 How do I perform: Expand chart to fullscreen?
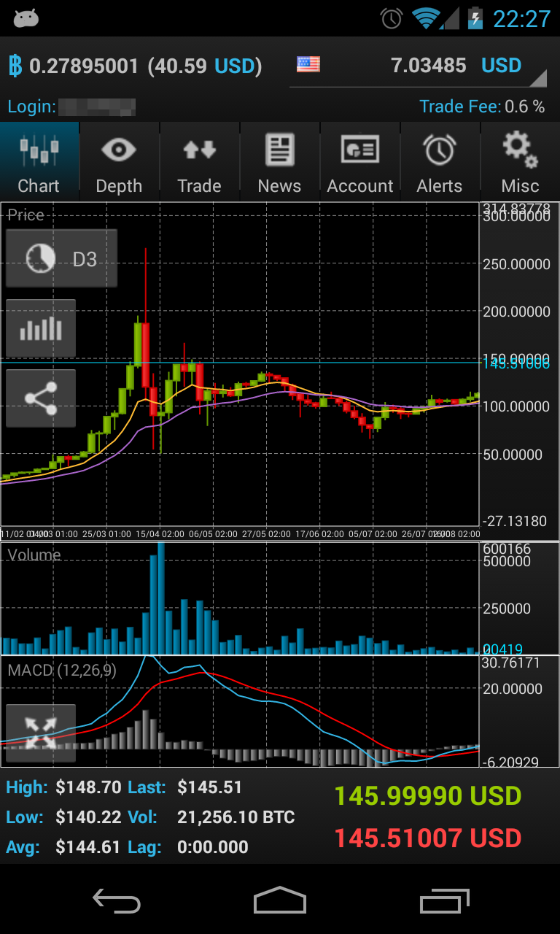41,733
